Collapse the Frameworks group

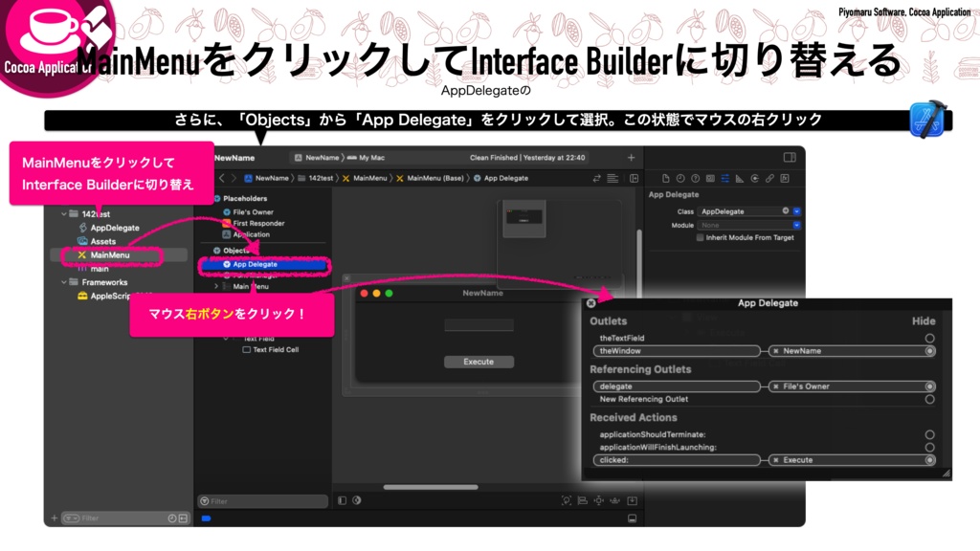[64, 282]
